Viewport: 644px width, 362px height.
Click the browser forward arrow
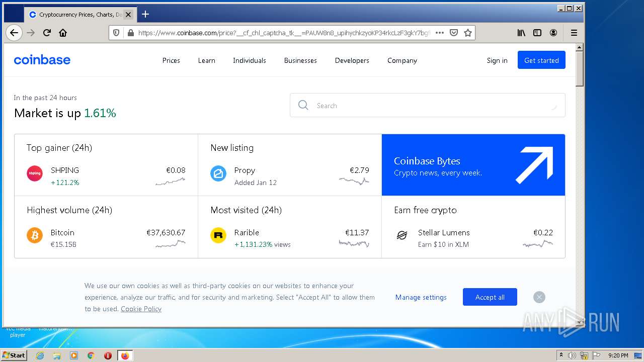click(31, 33)
